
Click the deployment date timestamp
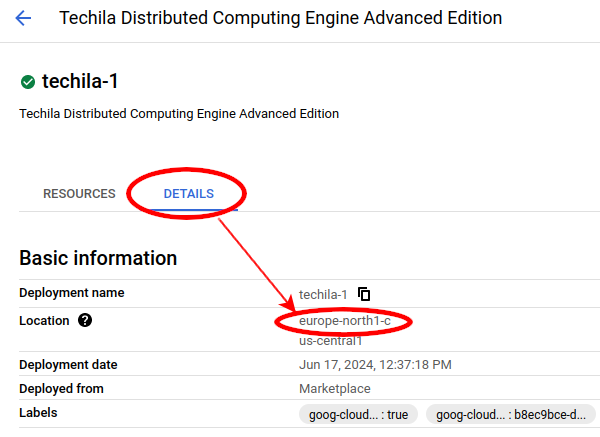(375, 365)
